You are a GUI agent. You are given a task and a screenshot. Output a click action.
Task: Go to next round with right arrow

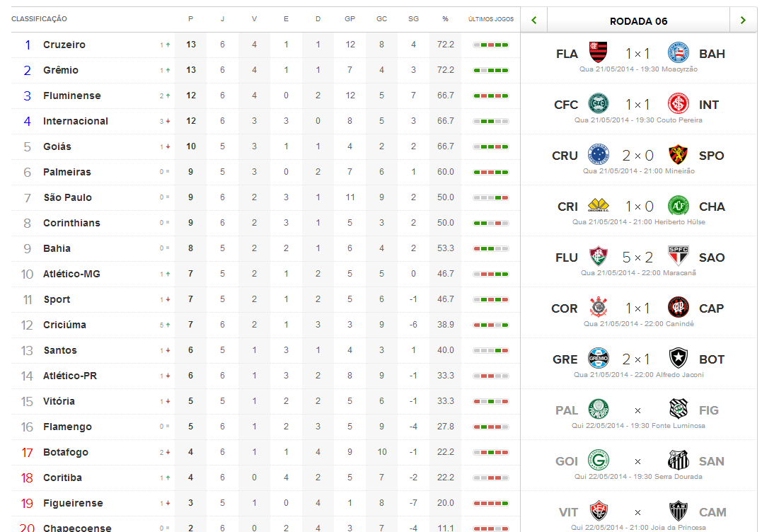point(743,21)
